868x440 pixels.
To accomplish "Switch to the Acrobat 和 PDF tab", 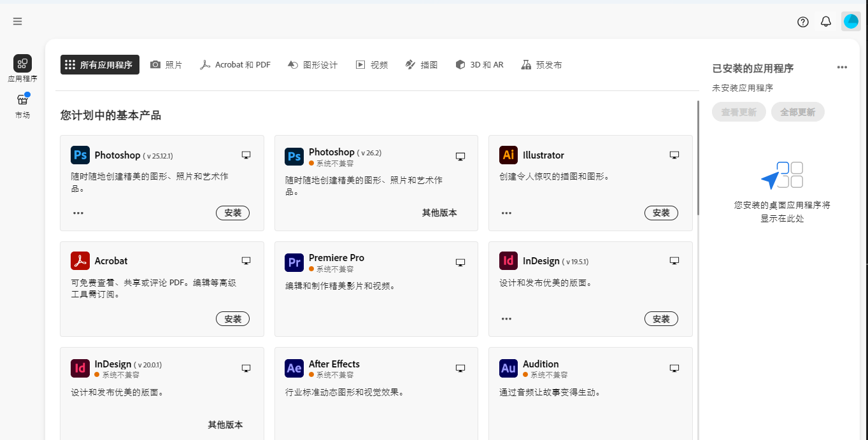I will point(235,65).
